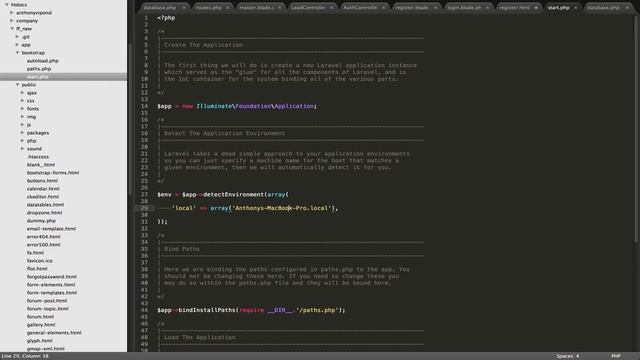Image resolution: width=640 pixels, height=360 pixels.
Task: Expand the js folder
Action: click(x=22, y=124)
